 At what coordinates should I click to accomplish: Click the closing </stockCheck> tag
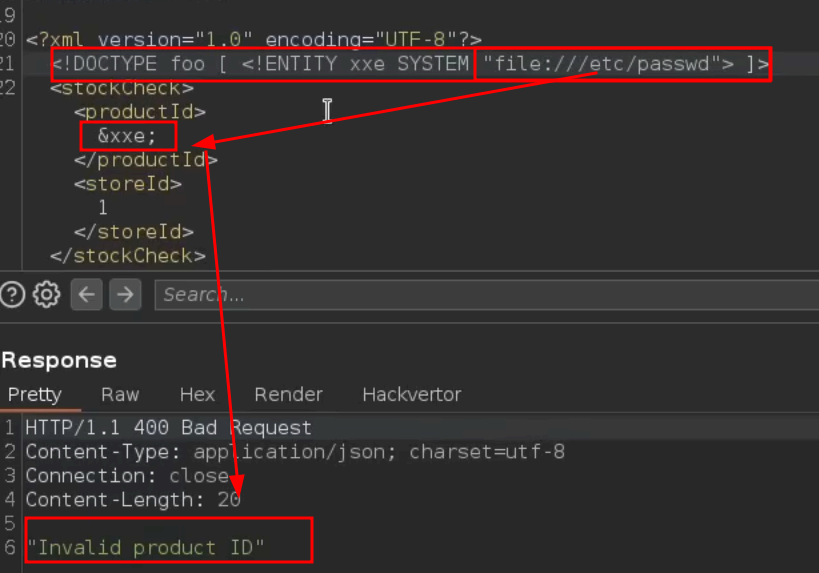pos(128,256)
